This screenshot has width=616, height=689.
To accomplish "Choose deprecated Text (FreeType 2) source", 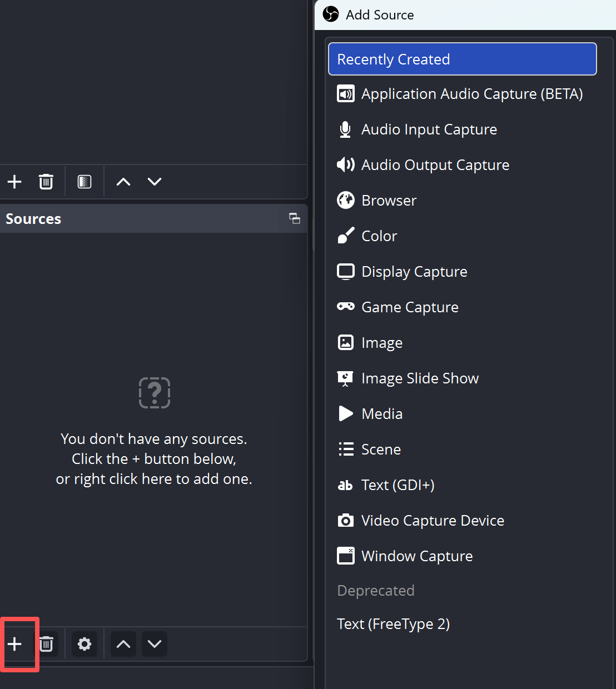I will (463, 624).
